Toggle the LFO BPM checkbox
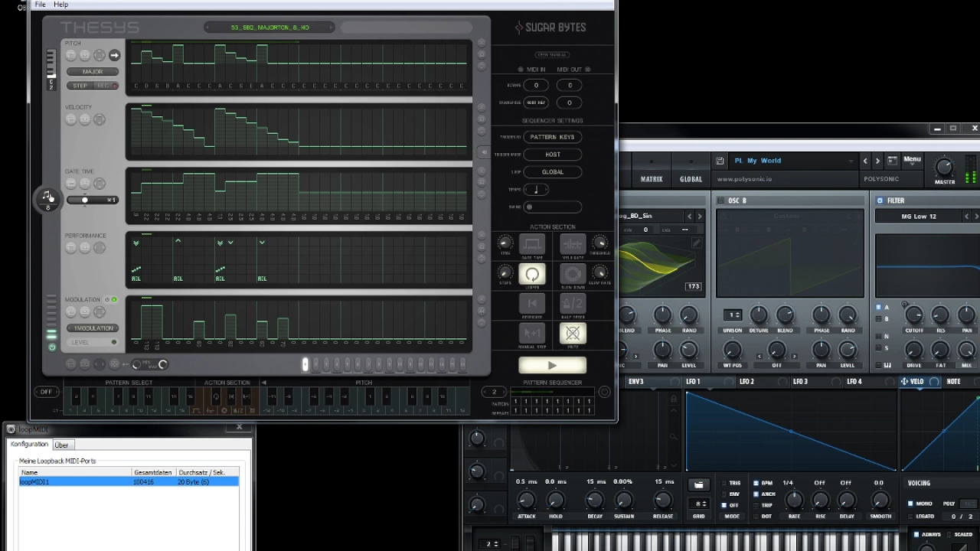Viewport: 980px width, 551px height. tap(756, 483)
